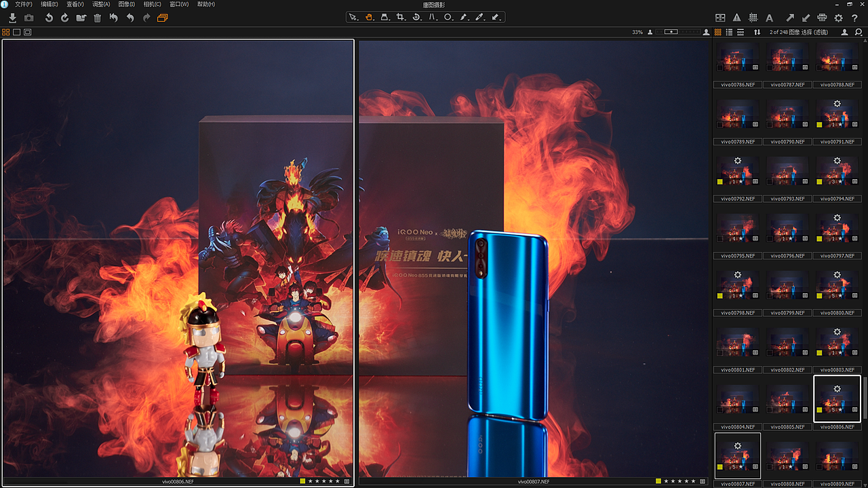Select thumbnail vivo00808.NEF in browser
Image resolution: width=868 pixels, height=488 pixels.
pos(787,455)
